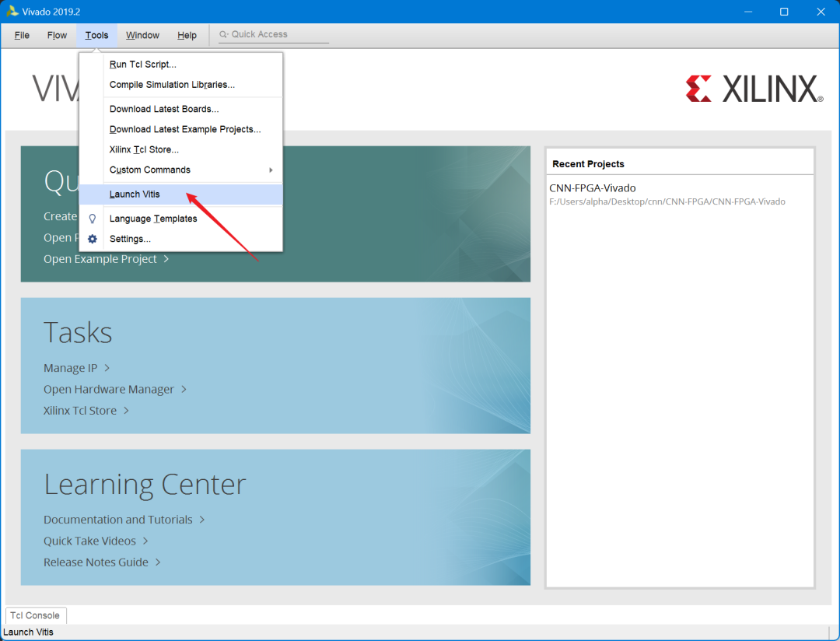This screenshot has width=840, height=641.
Task: Click the lightbulb icon beside Language Templates
Action: [x=92, y=219]
